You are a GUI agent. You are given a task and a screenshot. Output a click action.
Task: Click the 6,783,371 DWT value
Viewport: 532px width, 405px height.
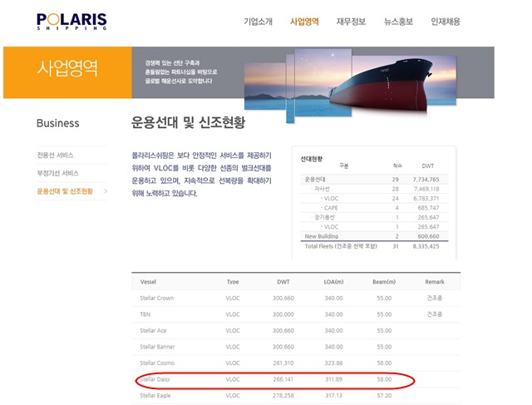(426, 198)
